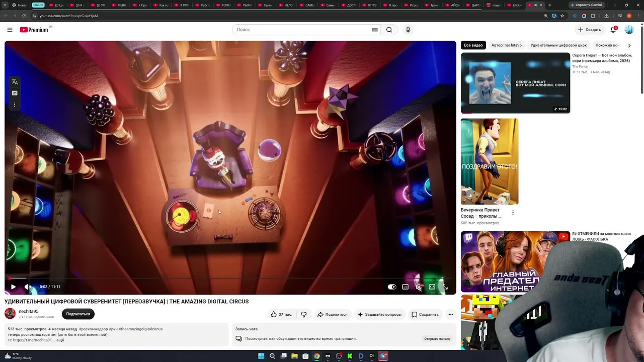Open options for Вечеринка Привет Сосед short
The image size is (644, 362).
(513, 213)
